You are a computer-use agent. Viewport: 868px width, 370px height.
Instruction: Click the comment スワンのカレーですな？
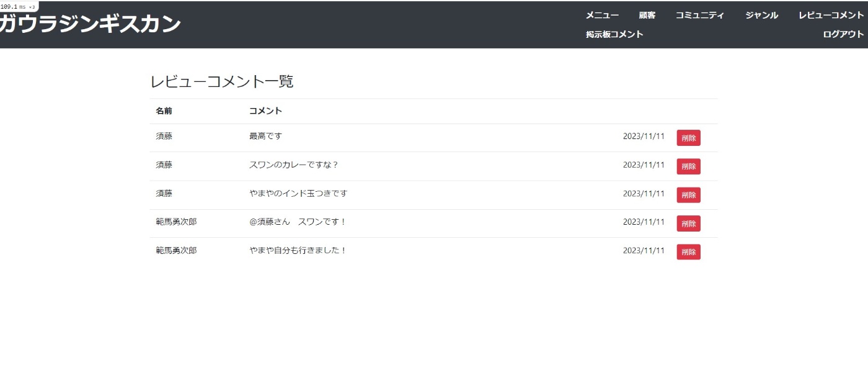click(x=293, y=165)
